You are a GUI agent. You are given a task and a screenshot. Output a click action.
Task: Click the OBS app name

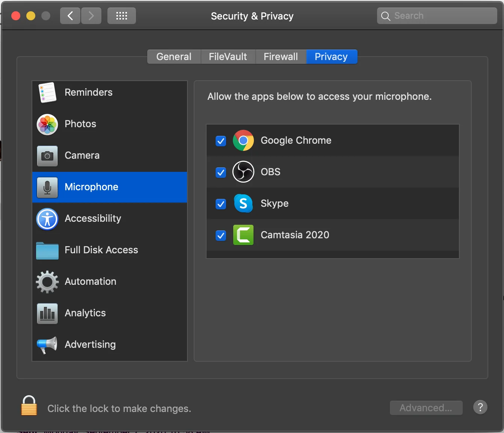click(x=270, y=172)
